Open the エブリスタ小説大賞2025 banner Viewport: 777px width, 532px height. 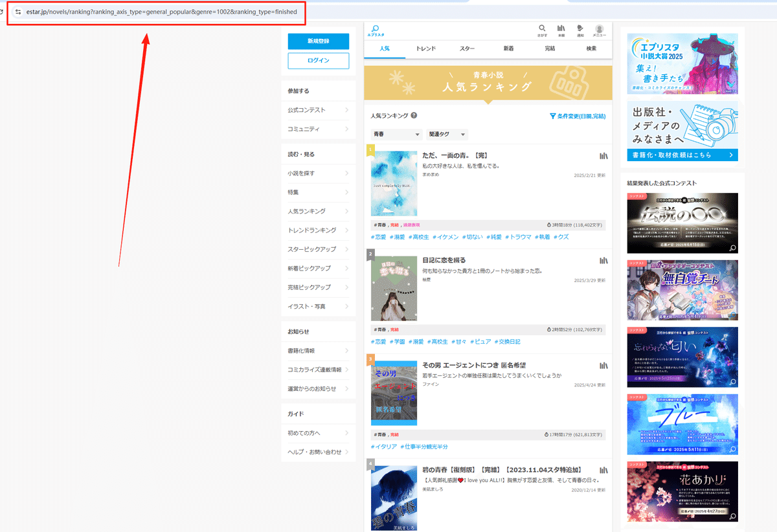coord(682,64)
